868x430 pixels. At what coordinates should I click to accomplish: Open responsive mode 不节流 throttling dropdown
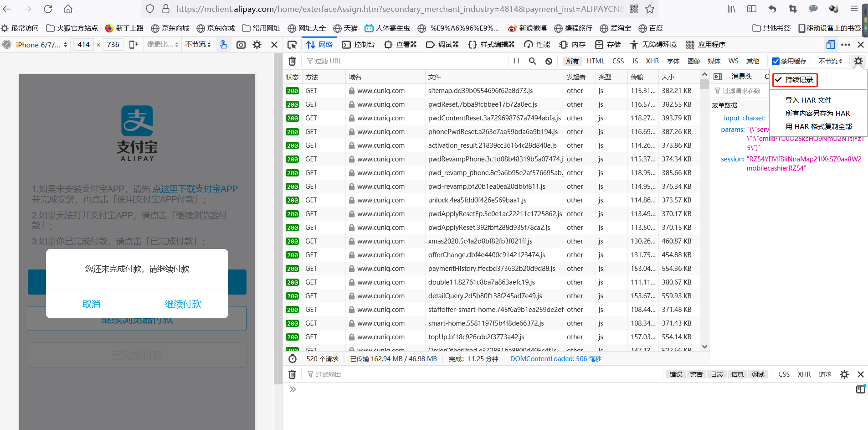pos(198,44)
